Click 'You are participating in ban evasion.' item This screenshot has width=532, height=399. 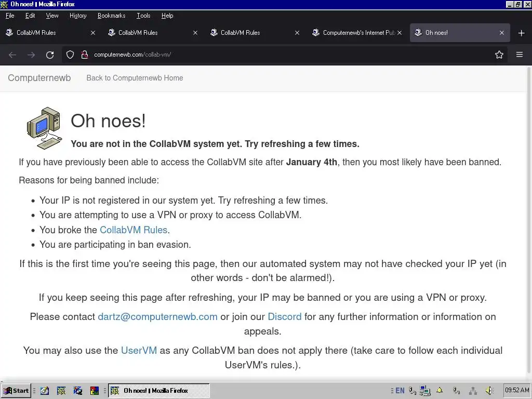115,245
